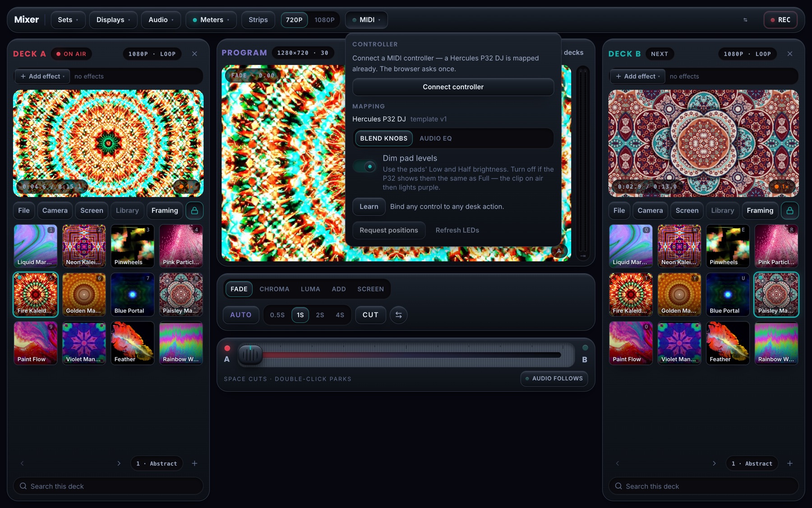Toggle the AUDIO FOLLOWS option
Viewport: 812px width, 508px height.
pos(554,378)
